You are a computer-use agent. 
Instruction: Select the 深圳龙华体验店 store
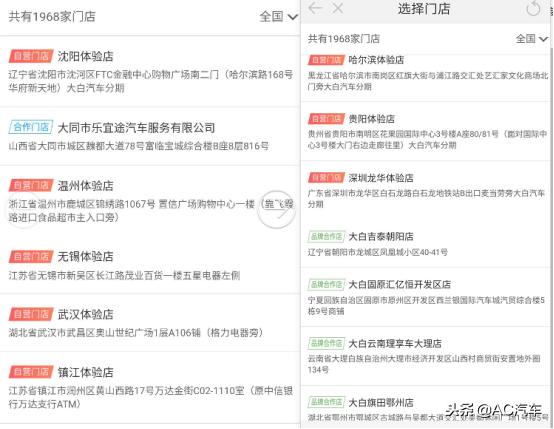click(427, 190)
